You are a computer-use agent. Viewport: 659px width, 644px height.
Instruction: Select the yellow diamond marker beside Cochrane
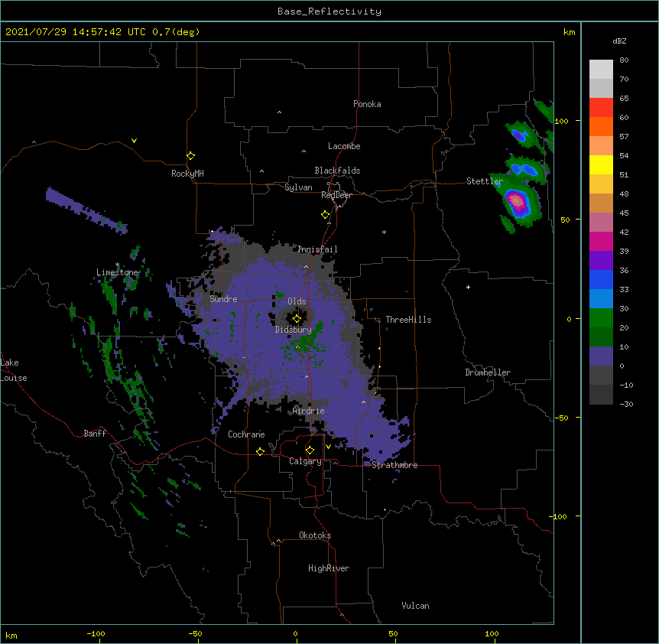pos(260,451)
